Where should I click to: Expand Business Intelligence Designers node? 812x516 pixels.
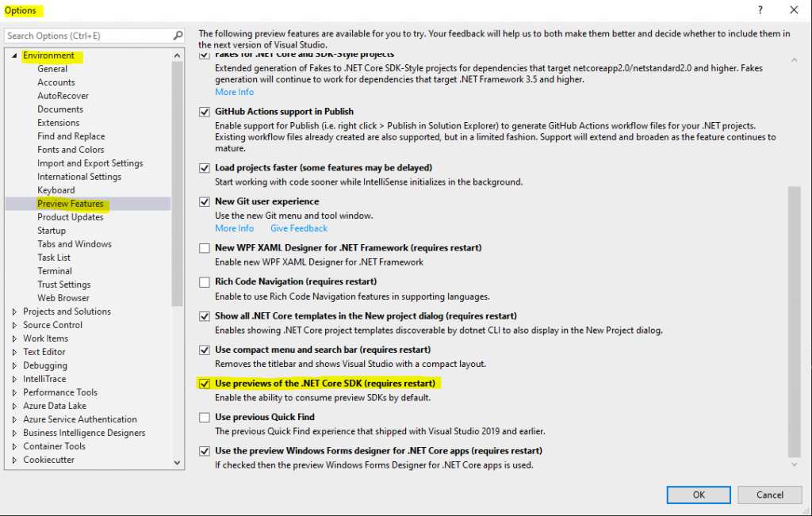coord(14,433)
